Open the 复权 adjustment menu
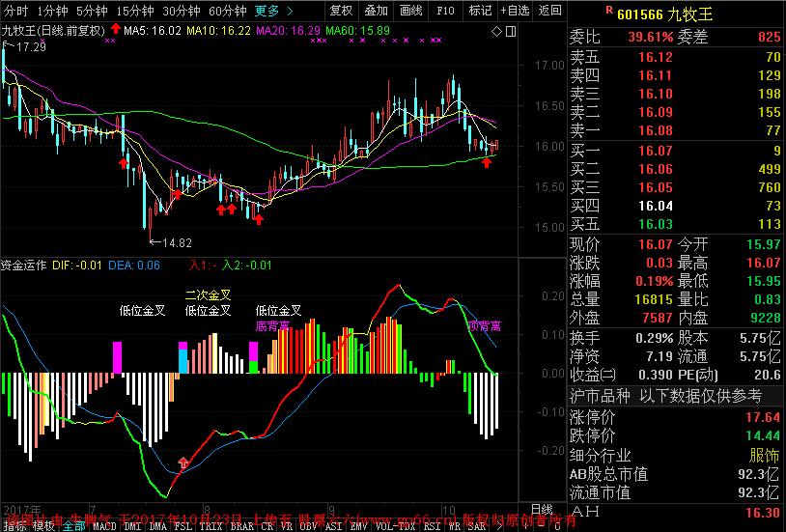Viewport: 786px width, 532px height. pyautogui.click(x=341, y=11)
